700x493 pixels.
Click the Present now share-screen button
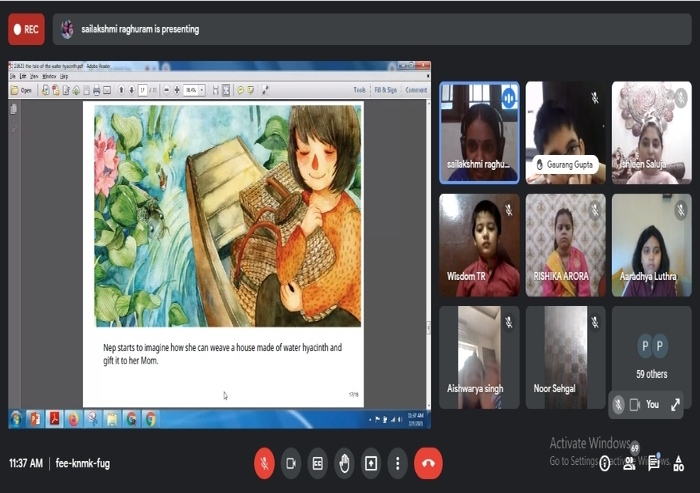pos(371,464)
